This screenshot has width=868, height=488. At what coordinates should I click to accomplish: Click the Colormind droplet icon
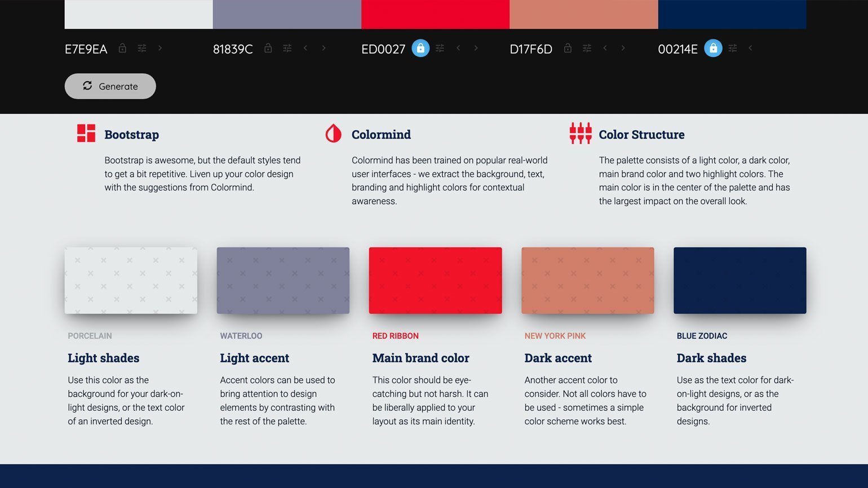333,134
